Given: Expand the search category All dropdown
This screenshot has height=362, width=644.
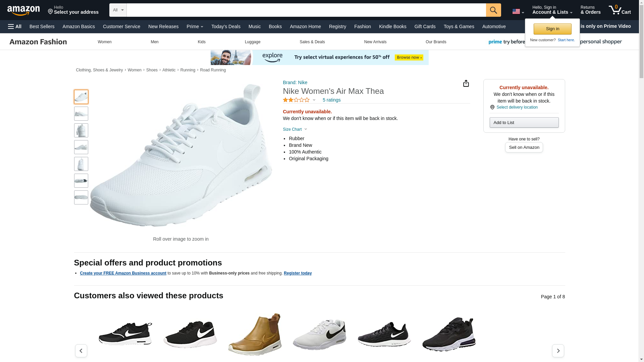Looking at the screenshot, I should coord(118,10).
